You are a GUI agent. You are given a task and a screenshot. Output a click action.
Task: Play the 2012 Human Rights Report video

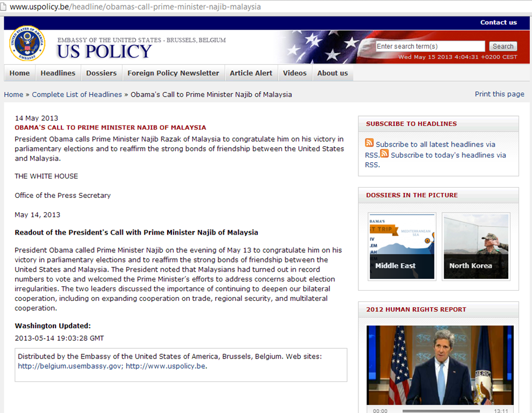tap(440, 365)
